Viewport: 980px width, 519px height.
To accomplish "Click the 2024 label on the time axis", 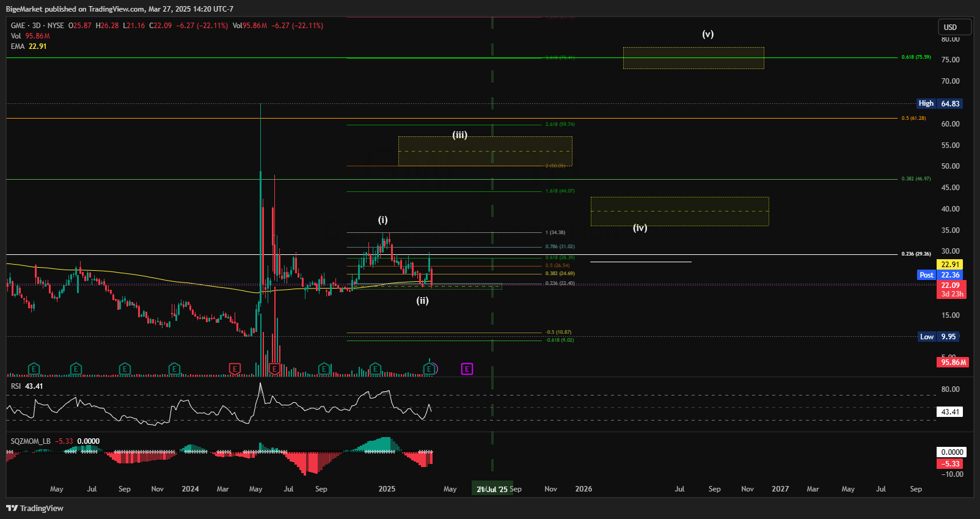I will point(190,489).
